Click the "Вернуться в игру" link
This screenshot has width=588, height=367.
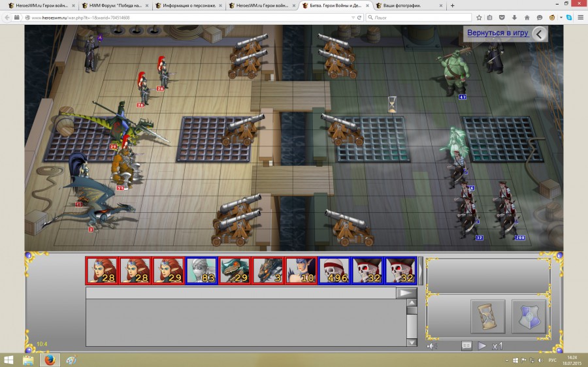[498, 33]
